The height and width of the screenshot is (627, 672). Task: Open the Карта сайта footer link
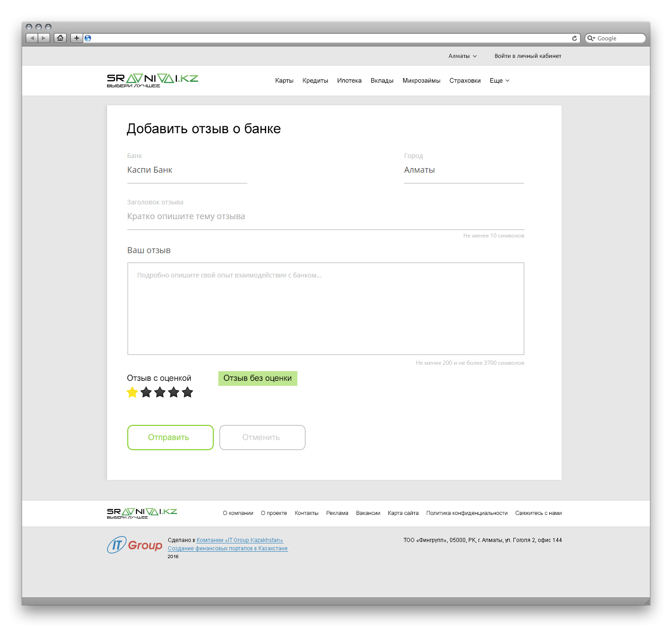coord(403,513)
